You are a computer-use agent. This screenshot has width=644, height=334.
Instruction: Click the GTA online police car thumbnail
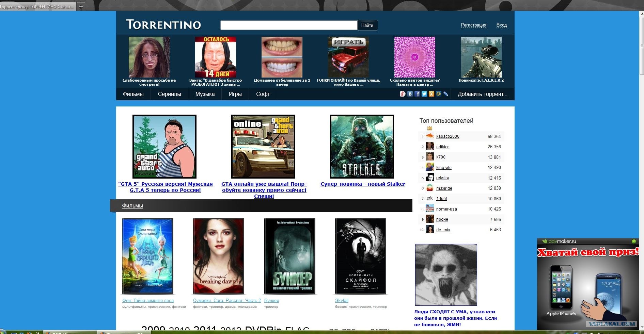263,147
